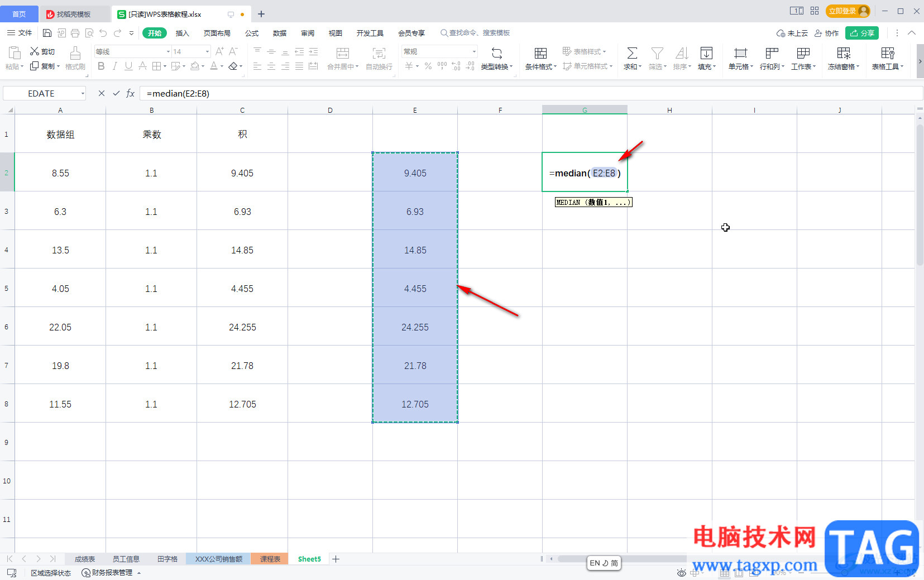
Task: Click the Fill (填充) icon
Action: click(706, 53)
